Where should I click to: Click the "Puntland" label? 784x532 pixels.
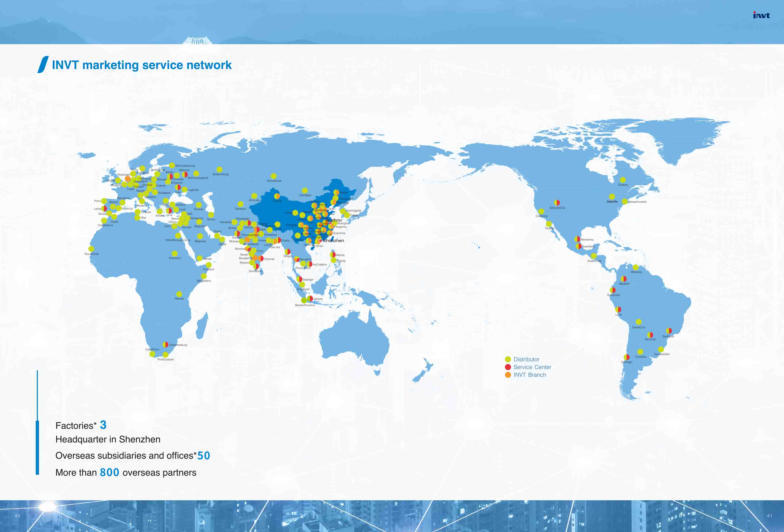click(x=208, y=269)
